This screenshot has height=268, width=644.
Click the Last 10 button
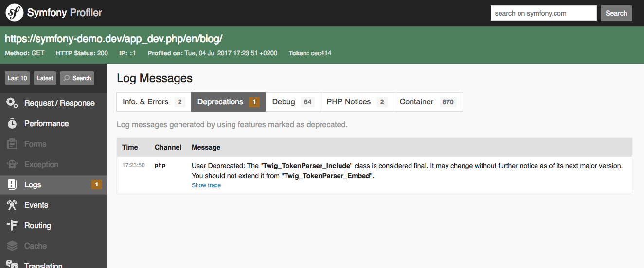point(18,78)
